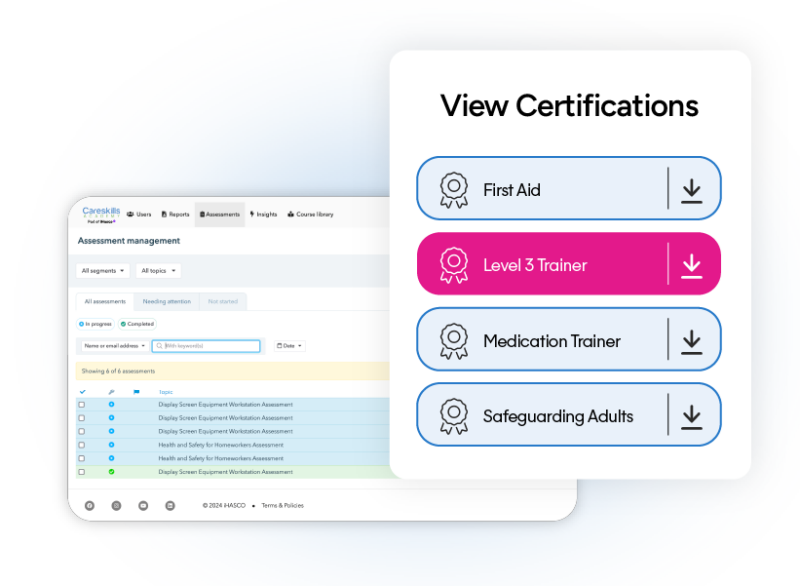Click the First Aid rosette badge icon

pyautogui.click(x=454, y=189)
